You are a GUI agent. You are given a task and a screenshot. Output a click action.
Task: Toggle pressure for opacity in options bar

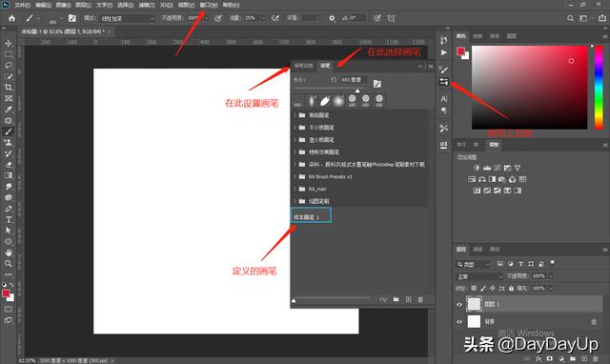pos(218,18)
